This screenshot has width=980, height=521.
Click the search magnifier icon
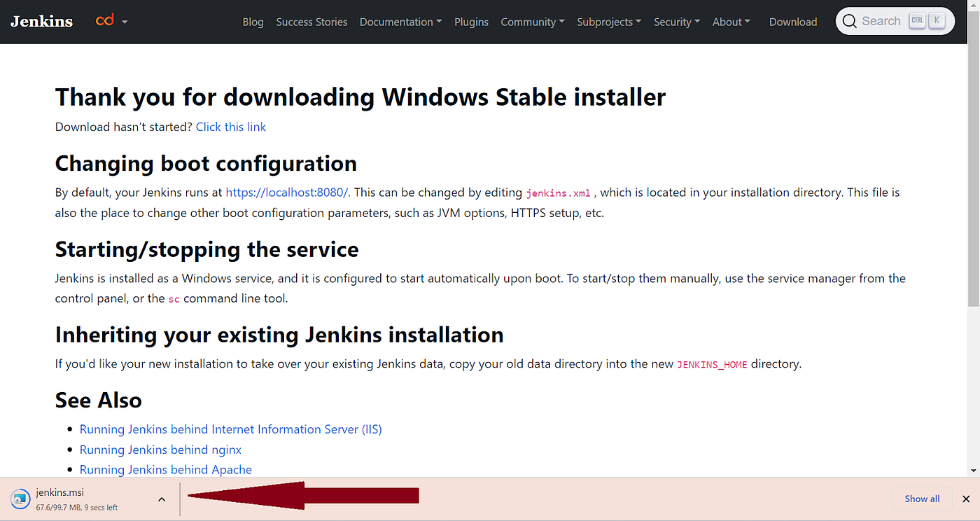point(849,21)
